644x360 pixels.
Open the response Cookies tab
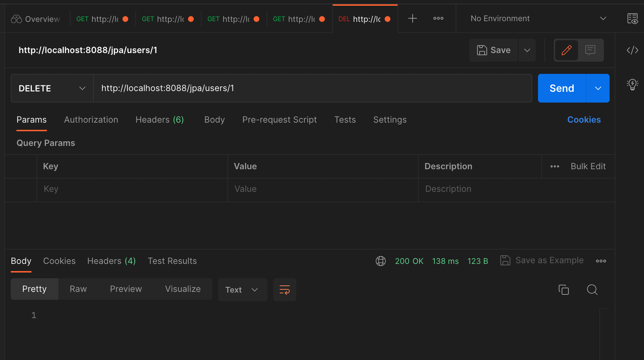coord(59,261)
